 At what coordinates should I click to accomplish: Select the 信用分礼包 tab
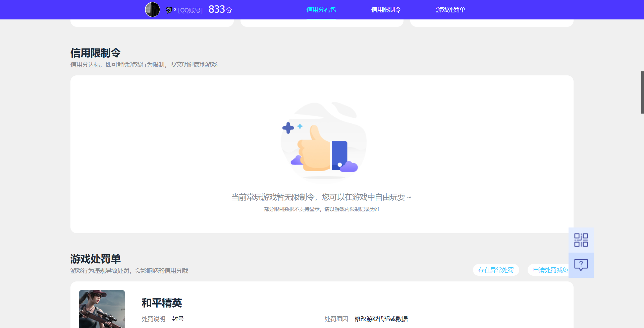point(321,10)
